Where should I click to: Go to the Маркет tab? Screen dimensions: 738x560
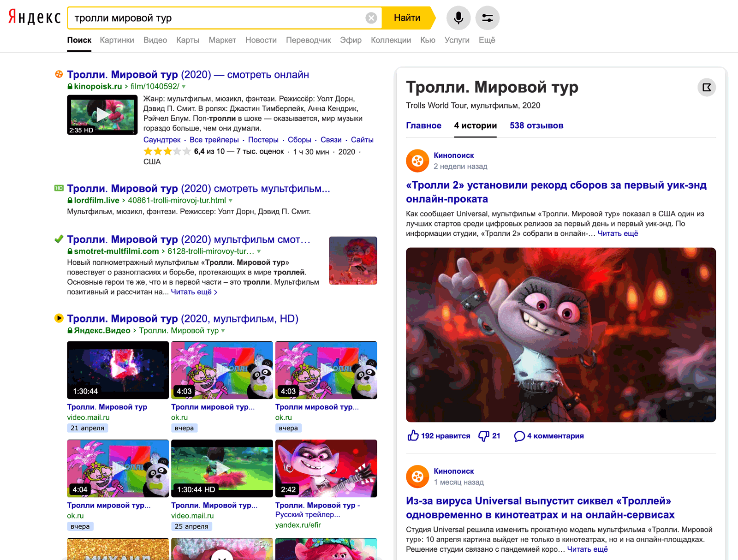click(222, 40)
